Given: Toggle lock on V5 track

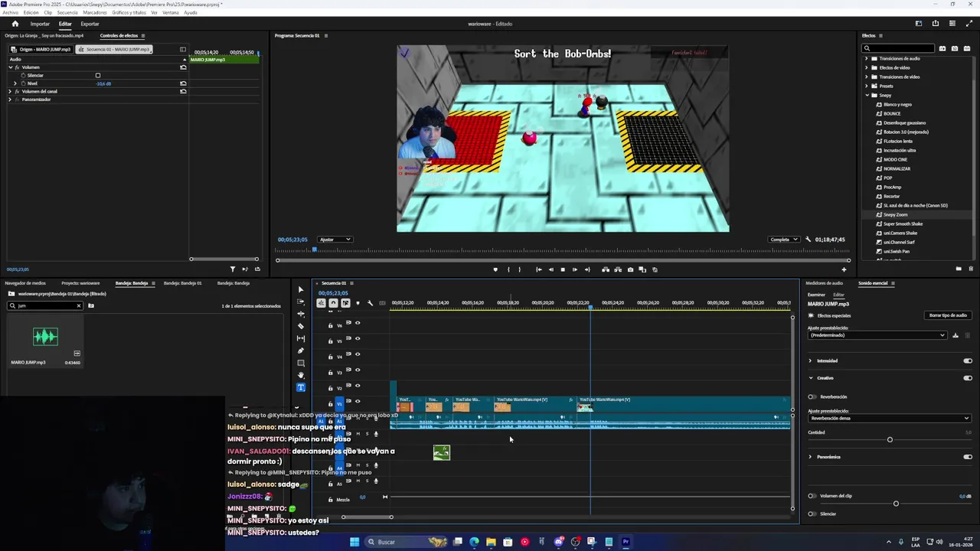Looking at the screenshot, I should pyautogui.click(x=331, y=341).
